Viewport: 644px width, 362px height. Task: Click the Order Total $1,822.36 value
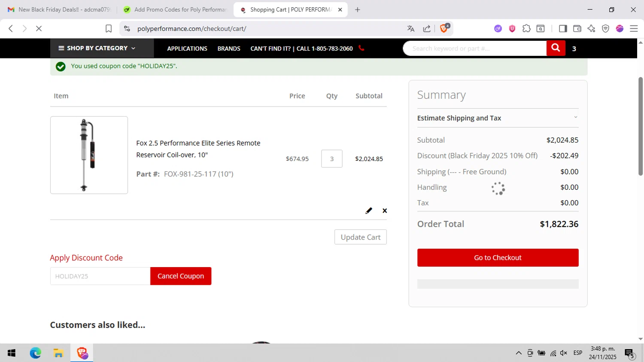[x=559, y=224]
